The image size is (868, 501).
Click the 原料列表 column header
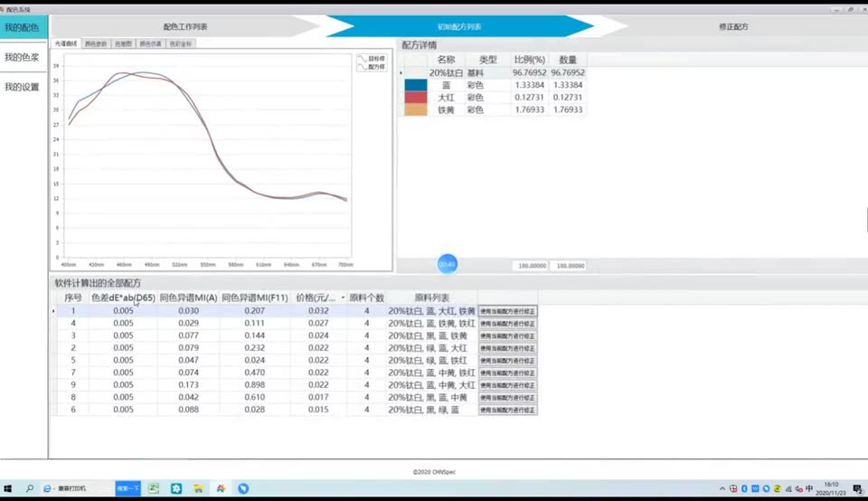coord(432,298)
